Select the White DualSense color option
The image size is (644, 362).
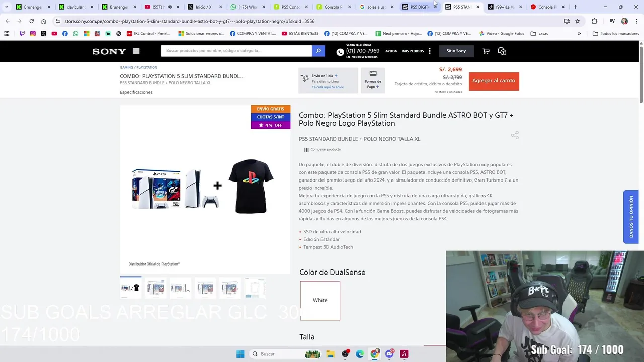click(x=320, y=300)
